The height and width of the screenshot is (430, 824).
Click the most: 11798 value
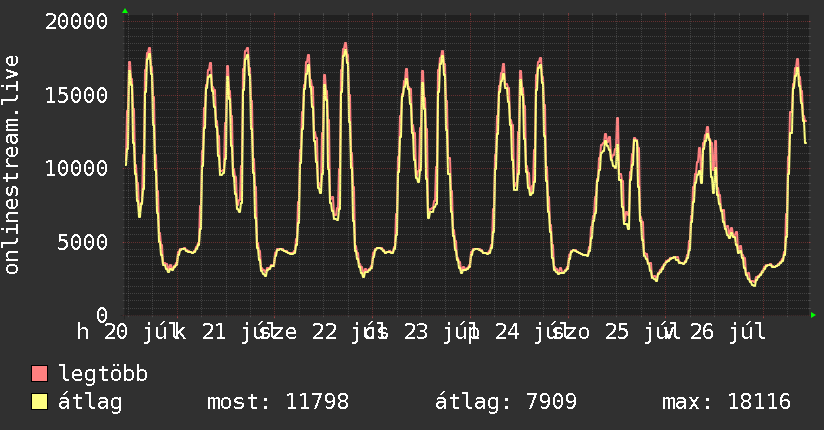[x=278, y=402]
